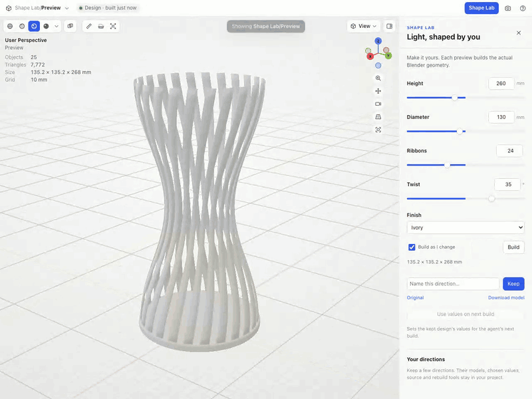
Task: Select the ruler measure tool
Action: 89,26
